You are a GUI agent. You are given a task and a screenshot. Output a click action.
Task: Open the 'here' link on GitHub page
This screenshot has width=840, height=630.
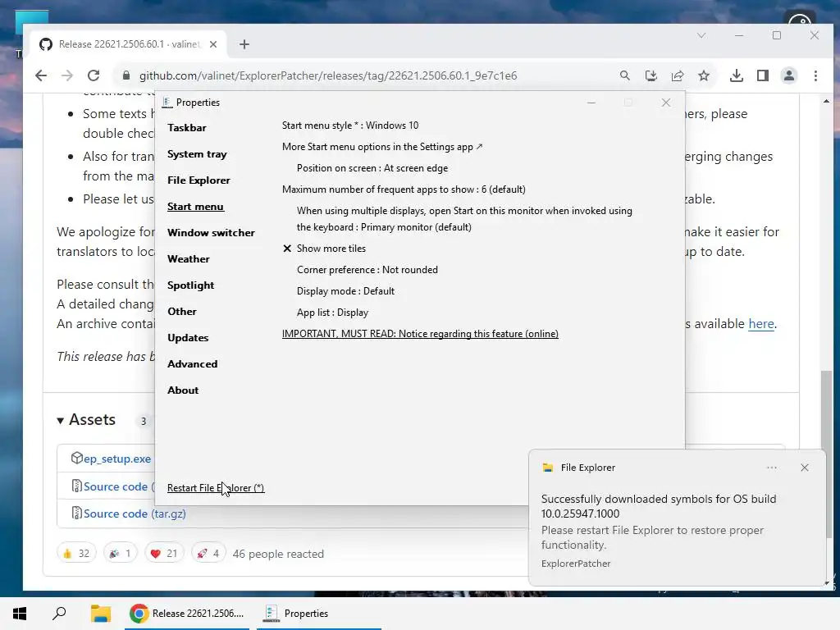point(761,323)
